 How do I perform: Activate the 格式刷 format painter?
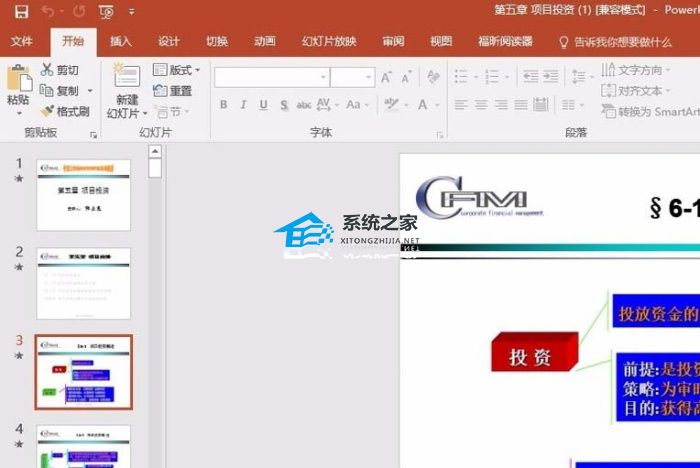(x=64, y=111)
